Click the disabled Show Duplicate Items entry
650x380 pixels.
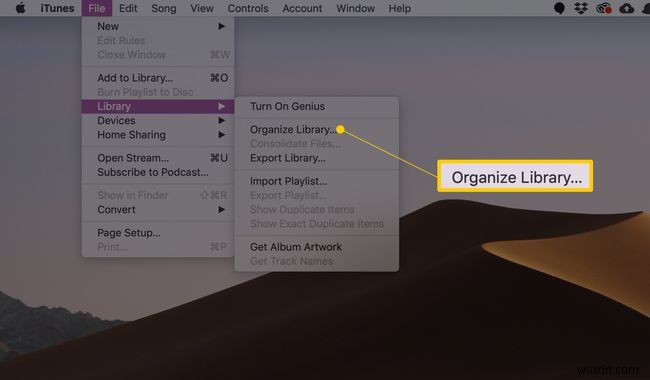click(x=317, y=210)
